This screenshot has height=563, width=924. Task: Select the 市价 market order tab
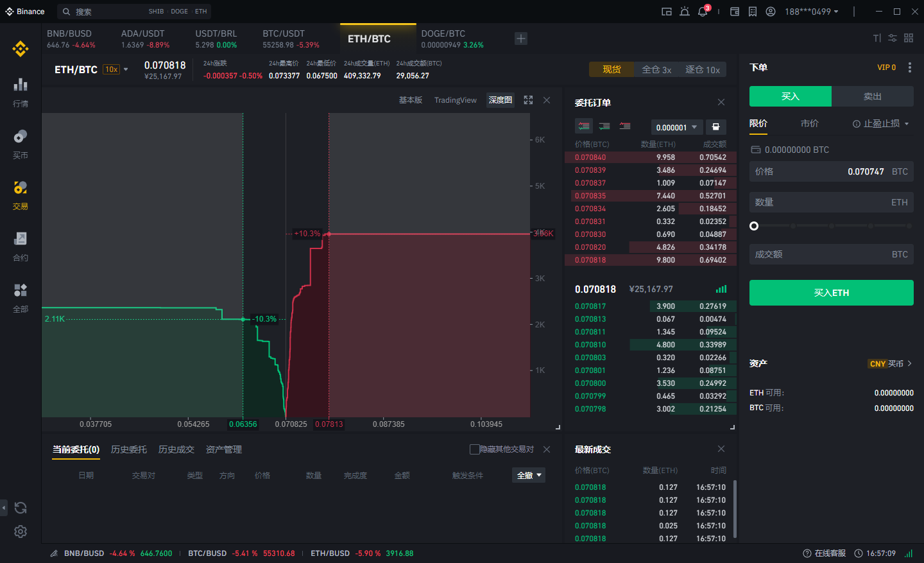pos(810,123)
